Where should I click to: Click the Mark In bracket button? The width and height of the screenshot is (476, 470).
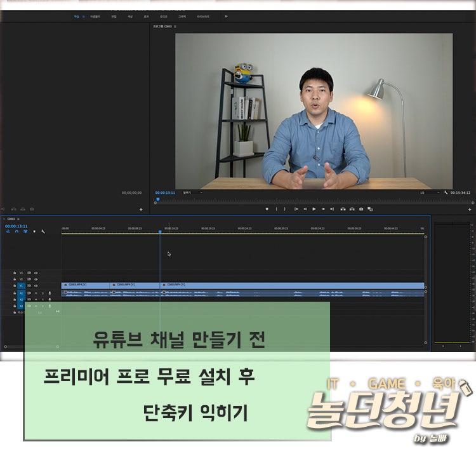[x=276, y=209]
